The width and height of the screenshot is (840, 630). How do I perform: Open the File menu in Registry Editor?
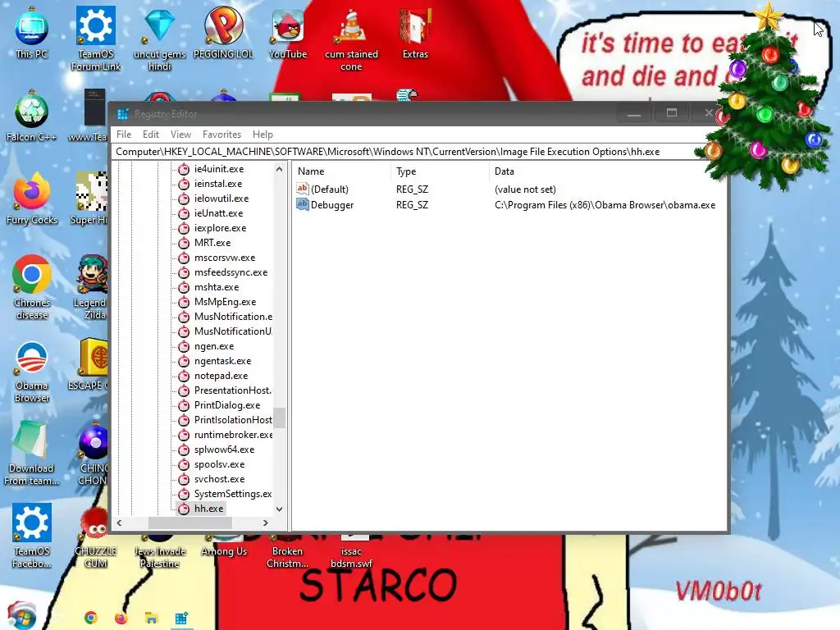click(x=124, y=135)
